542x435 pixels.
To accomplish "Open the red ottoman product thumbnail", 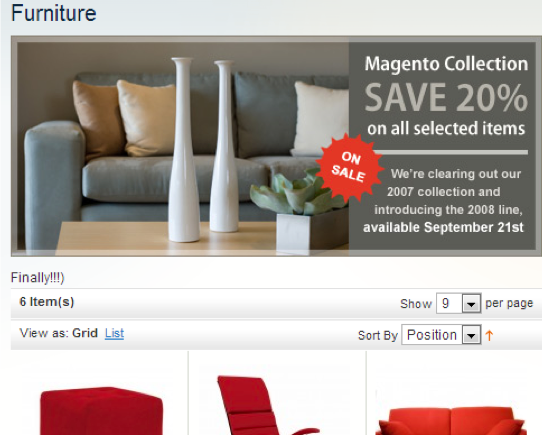I will (101, 410).
